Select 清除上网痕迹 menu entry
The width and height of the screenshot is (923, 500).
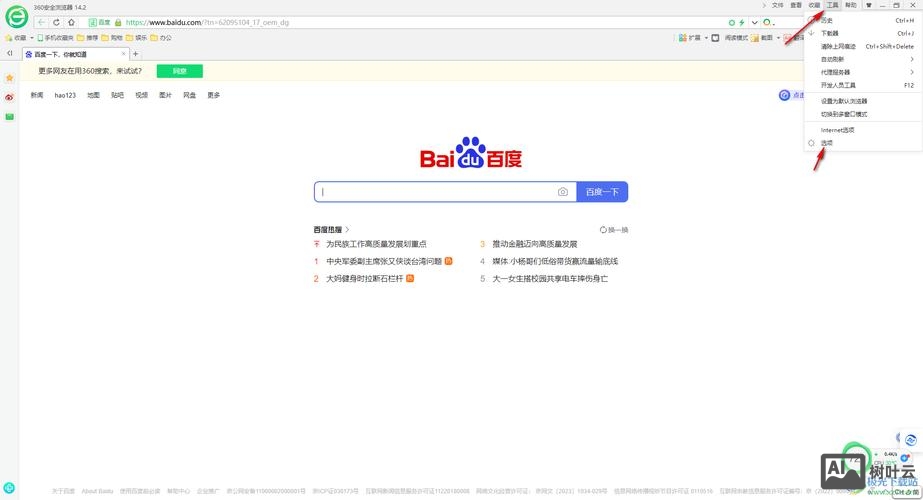[x=863, y=47]
